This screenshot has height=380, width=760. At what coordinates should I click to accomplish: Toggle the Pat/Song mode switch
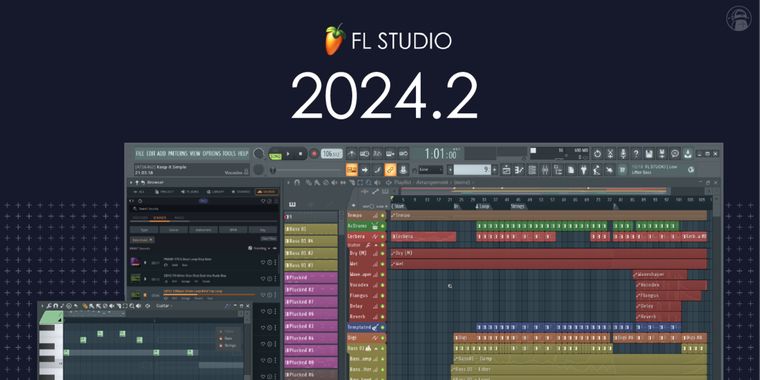pos(275,156)
